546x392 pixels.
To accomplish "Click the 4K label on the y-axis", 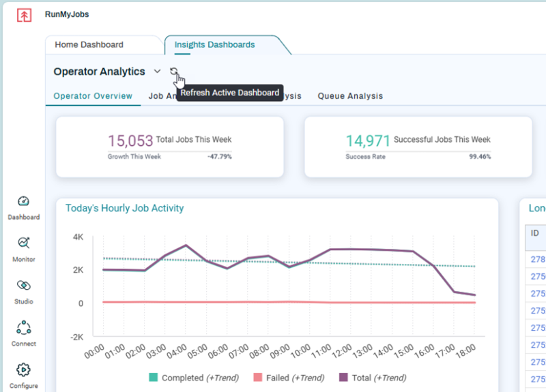I will tap(78, 237).
